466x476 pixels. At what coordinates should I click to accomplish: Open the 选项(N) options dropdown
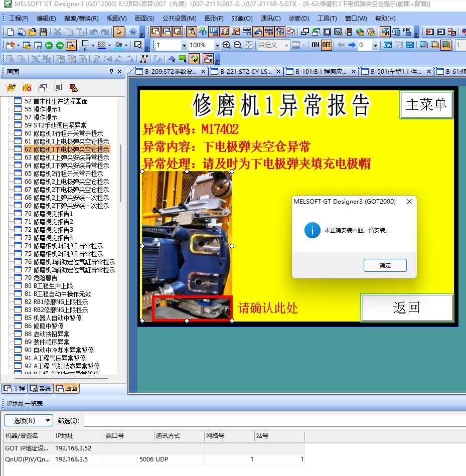[28, 420]
